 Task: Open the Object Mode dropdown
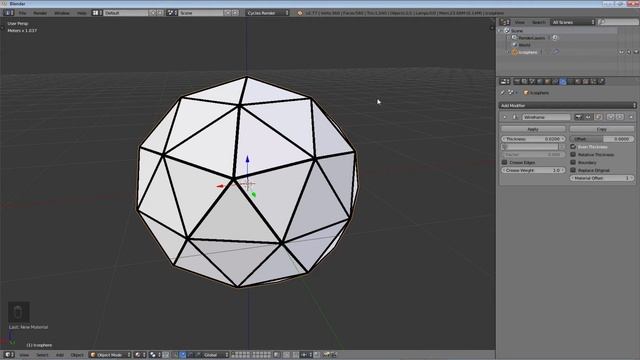coord(110,355)
